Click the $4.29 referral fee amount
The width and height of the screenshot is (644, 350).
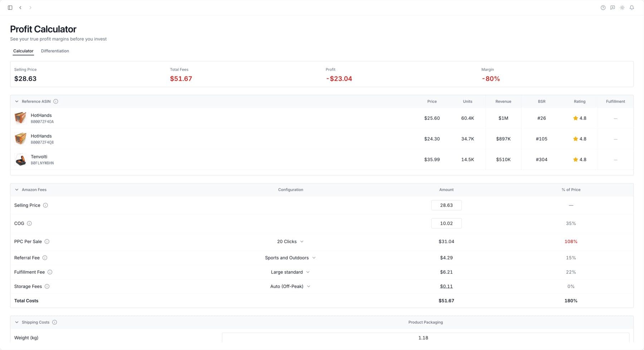pos(446,258)
